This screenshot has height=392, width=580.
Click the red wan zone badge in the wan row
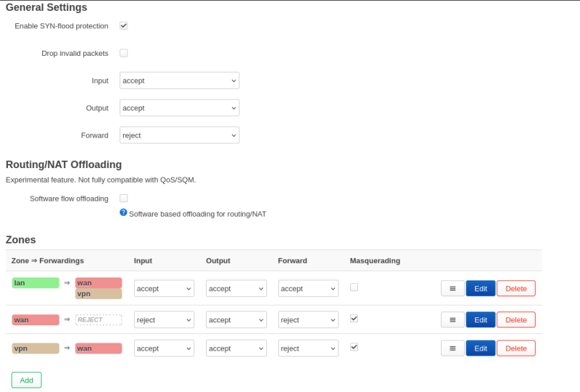click(x=36, y=320)
